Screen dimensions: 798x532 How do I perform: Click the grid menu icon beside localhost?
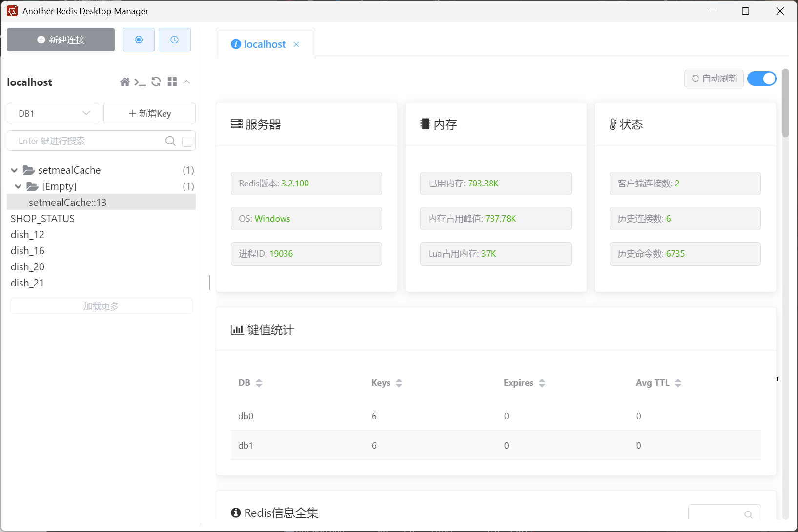(x=172, y=82)
